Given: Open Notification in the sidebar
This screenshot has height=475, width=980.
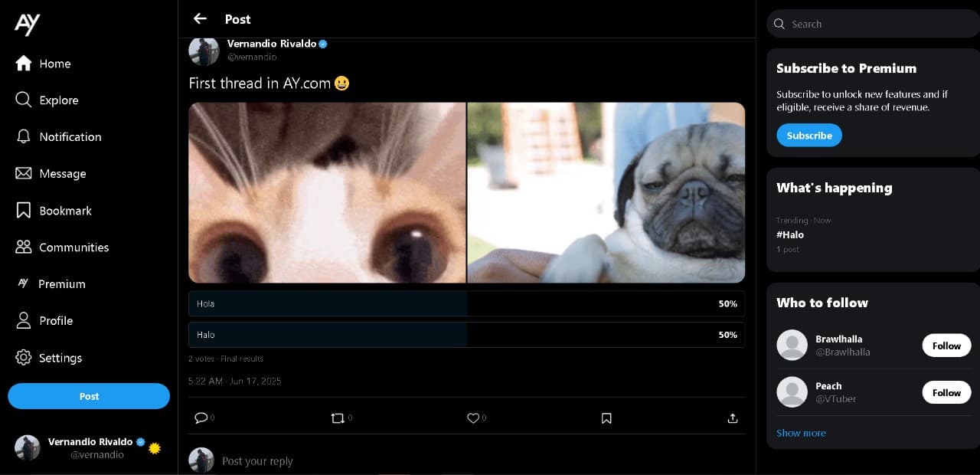Looking at the screenshot, I should 70,137.
